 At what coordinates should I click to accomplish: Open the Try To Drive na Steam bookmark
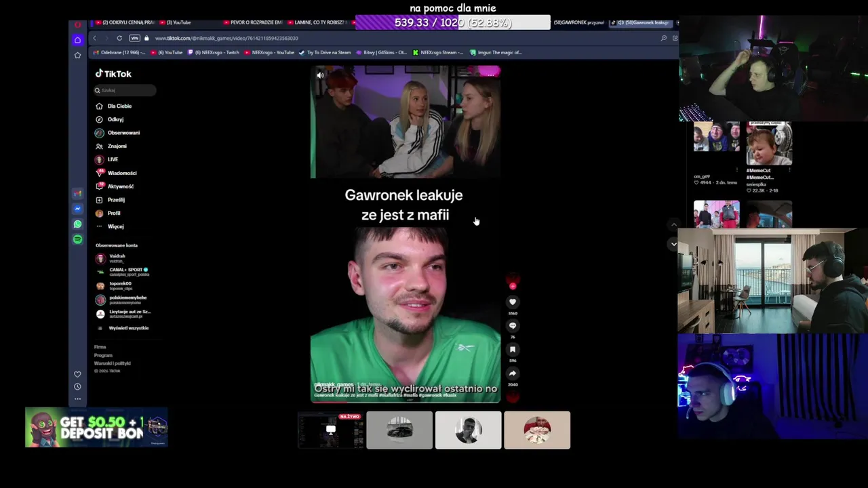[325, 52]
